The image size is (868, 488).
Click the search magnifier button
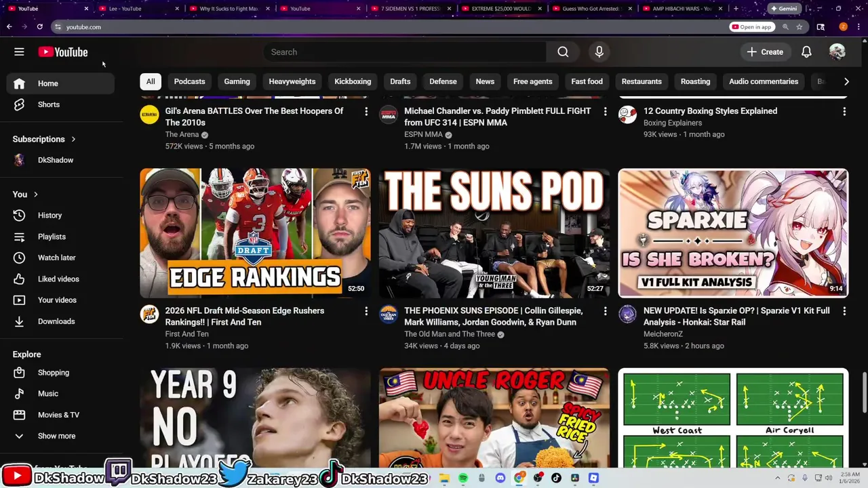(563, 52)
